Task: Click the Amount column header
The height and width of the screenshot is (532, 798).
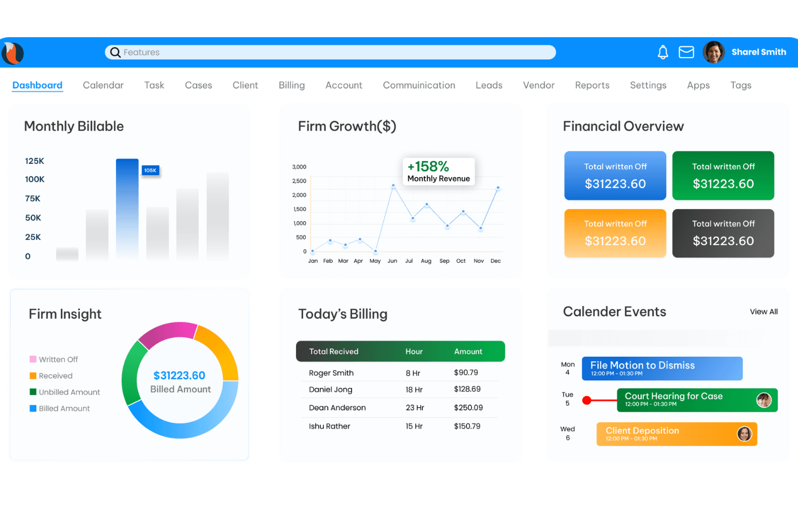Action: (468, 351)
